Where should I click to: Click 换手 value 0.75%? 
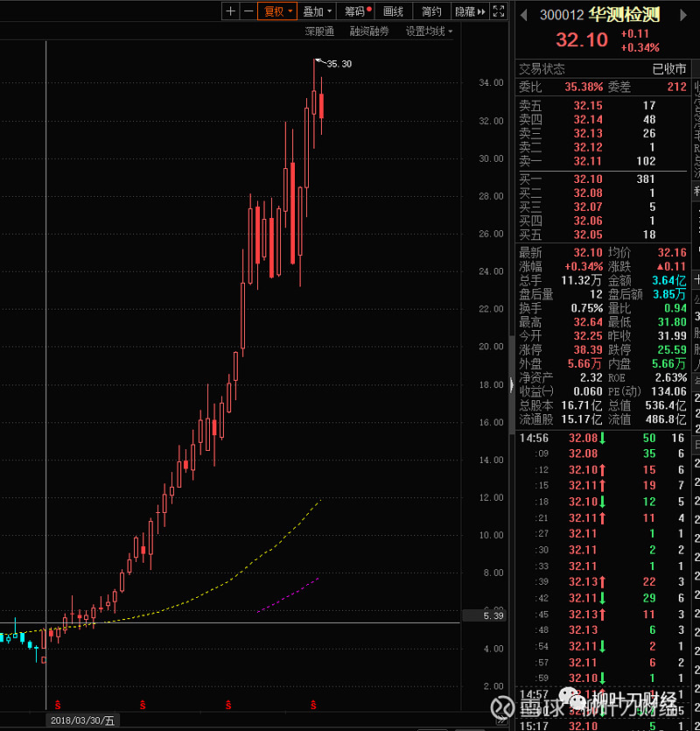587,308
